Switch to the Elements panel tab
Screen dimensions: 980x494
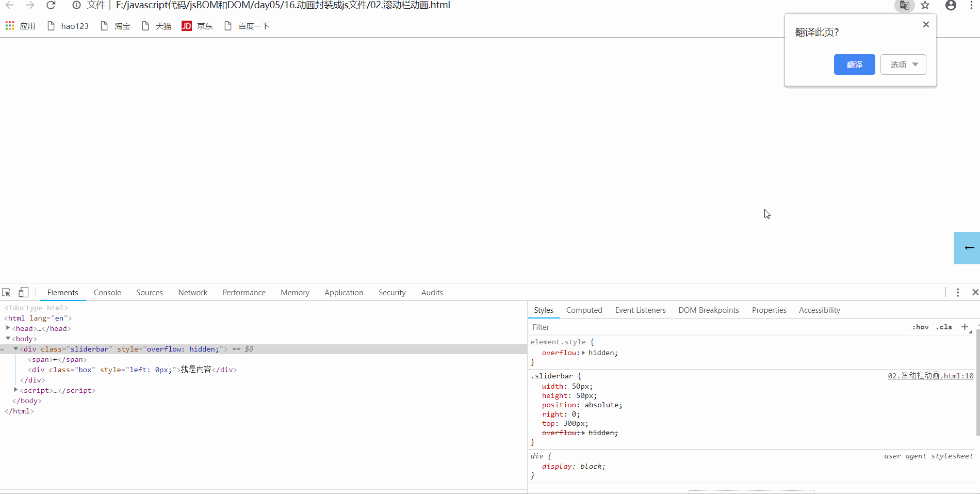[63, 293]
